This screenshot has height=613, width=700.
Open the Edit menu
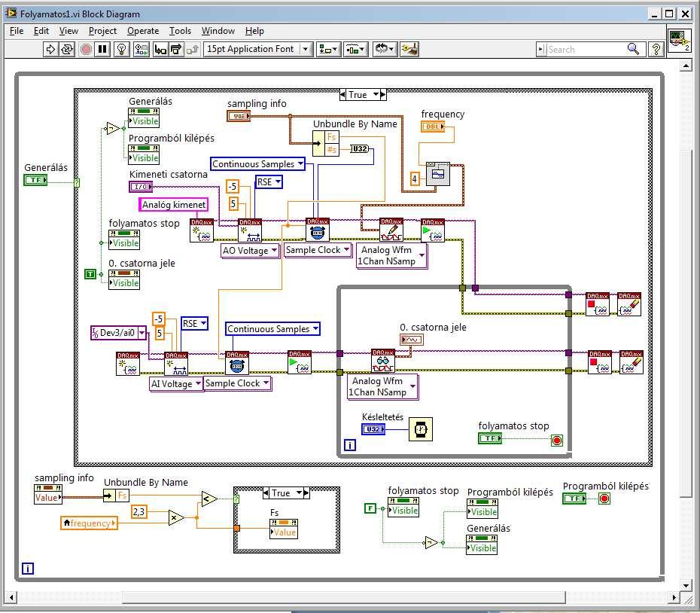coord(41,31)
